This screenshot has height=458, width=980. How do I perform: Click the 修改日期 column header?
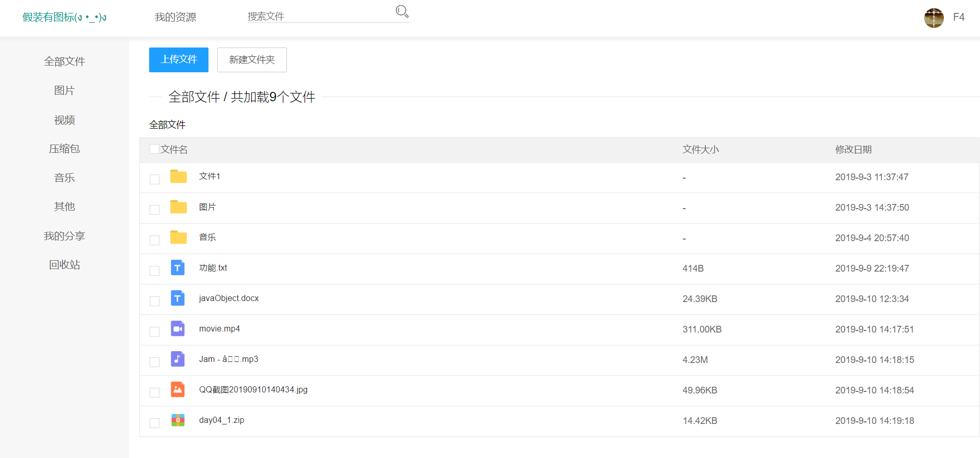[x=854, y=150]
